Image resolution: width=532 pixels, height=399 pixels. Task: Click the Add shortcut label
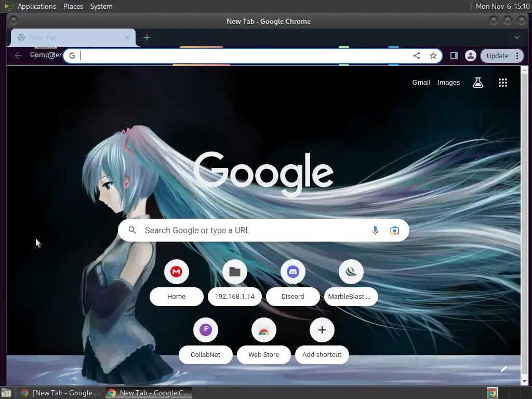tap(322, 354)
